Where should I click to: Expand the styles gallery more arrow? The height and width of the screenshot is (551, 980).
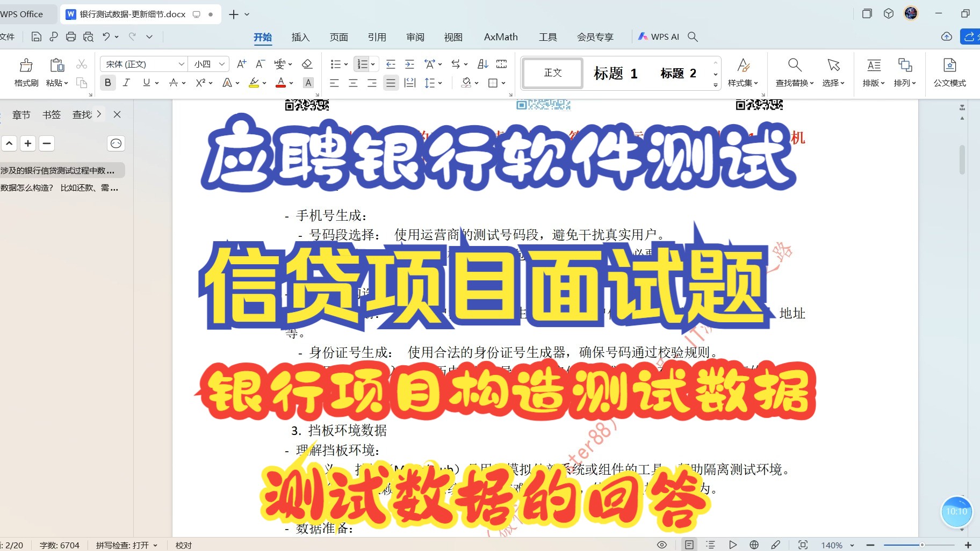[716, 85]
